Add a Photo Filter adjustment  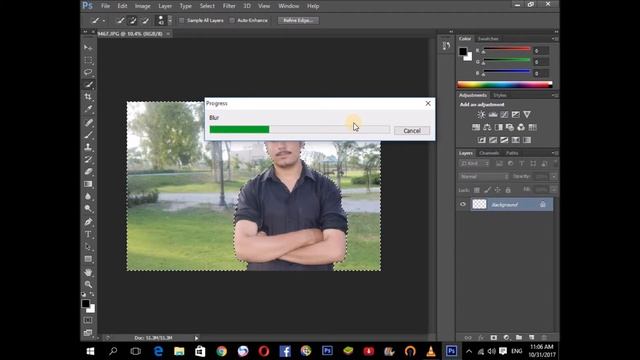coord(509,127)
